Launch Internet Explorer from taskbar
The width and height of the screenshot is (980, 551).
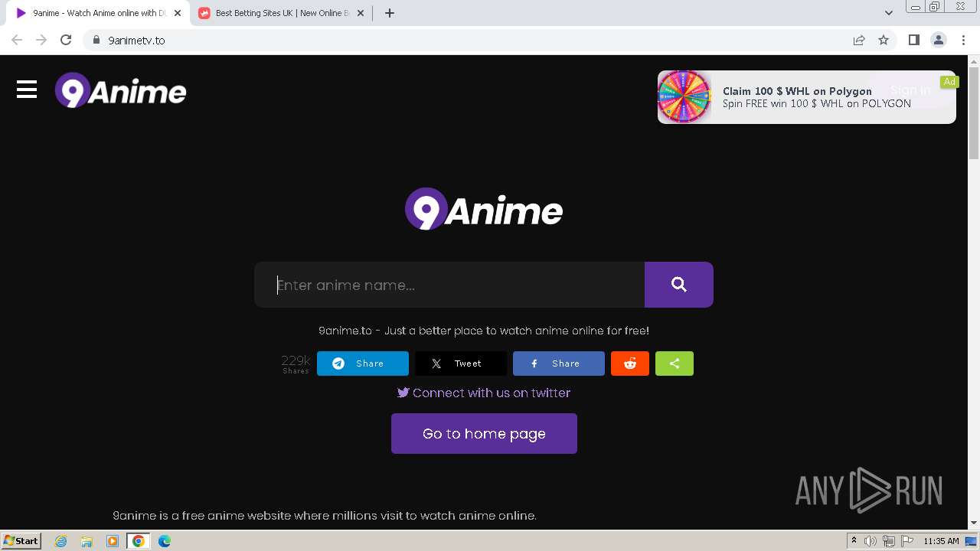60,541
